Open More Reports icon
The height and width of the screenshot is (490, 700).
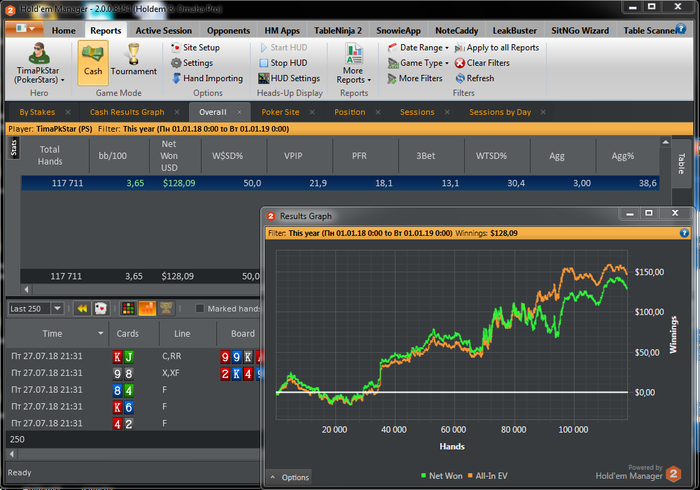coord(354,54)
